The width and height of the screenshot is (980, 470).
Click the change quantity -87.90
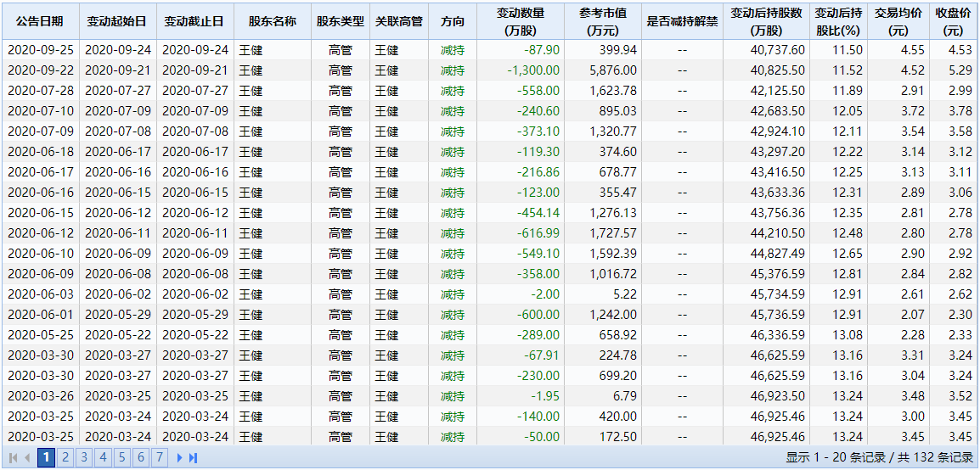click(543, 51)
